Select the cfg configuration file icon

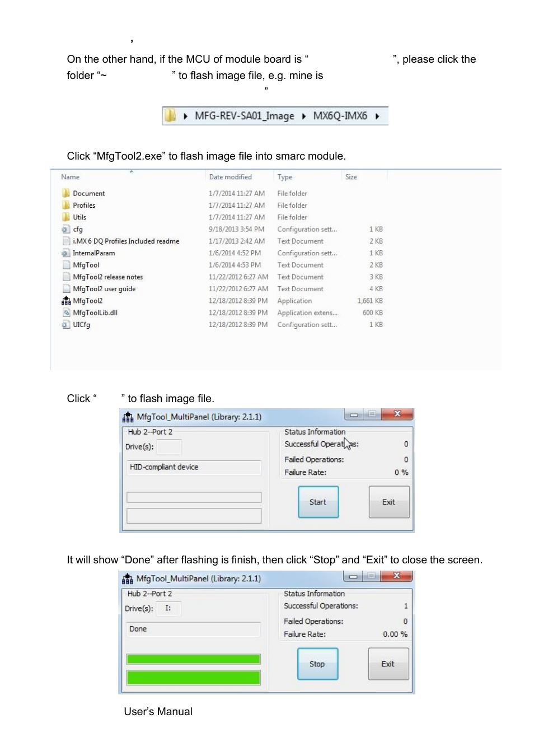(66, 229)
